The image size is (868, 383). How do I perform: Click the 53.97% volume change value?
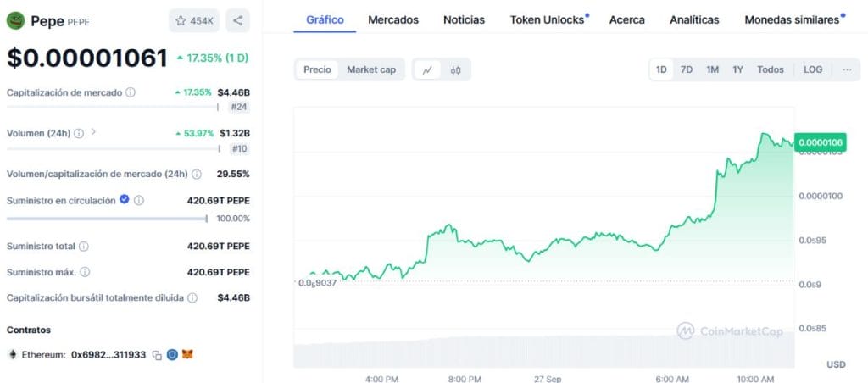(194, 133)
